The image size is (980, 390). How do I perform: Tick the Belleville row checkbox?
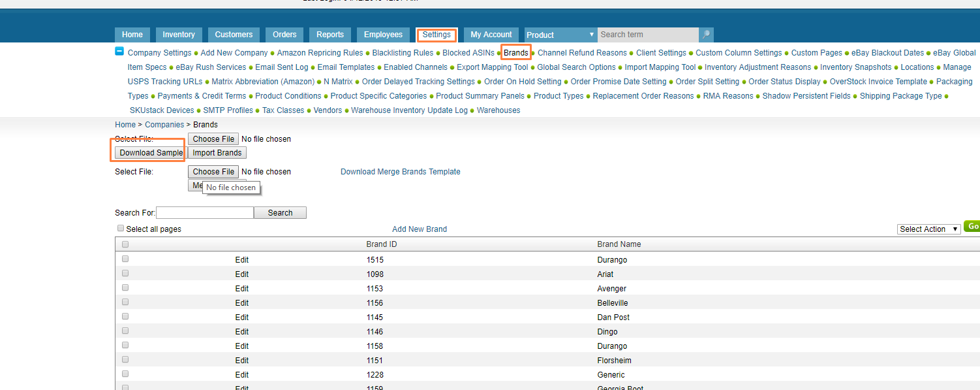click(x=125, y=302)
